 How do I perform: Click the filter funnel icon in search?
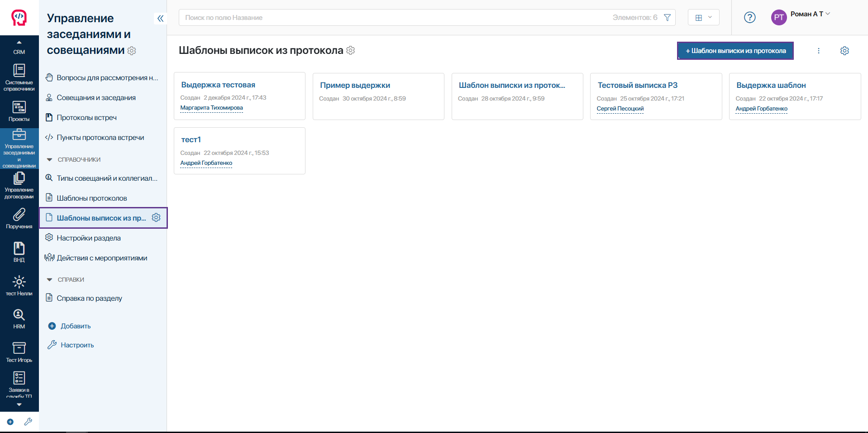pos(667,18)
